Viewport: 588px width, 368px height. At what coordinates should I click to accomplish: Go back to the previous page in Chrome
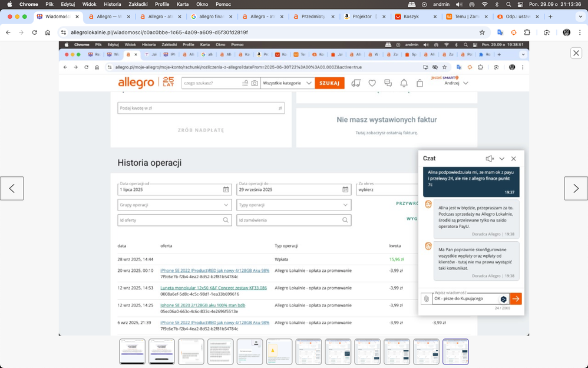click(x=8, y=32)
